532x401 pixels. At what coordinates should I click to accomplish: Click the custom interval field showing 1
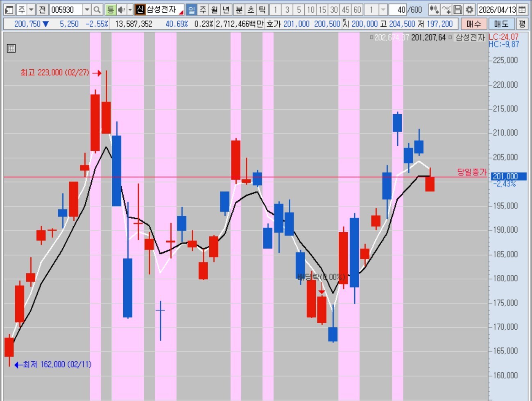pos(371,9)
